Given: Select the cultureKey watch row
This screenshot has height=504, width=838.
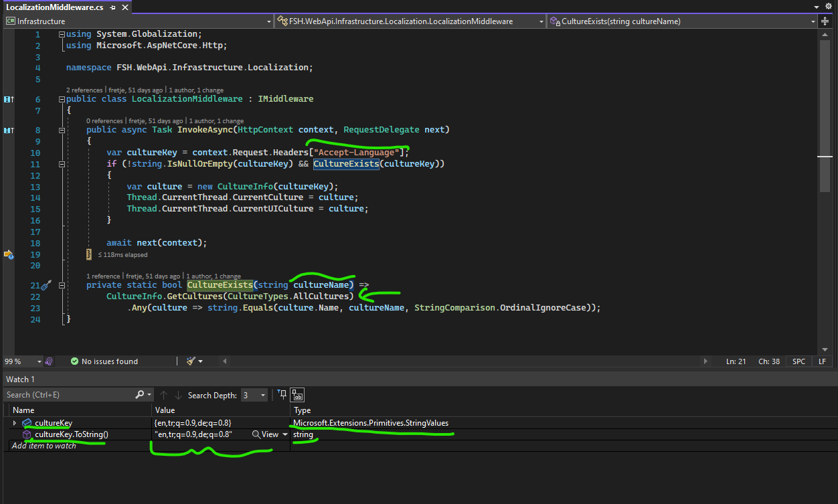Looking at the screenshot, I should 419,423.
